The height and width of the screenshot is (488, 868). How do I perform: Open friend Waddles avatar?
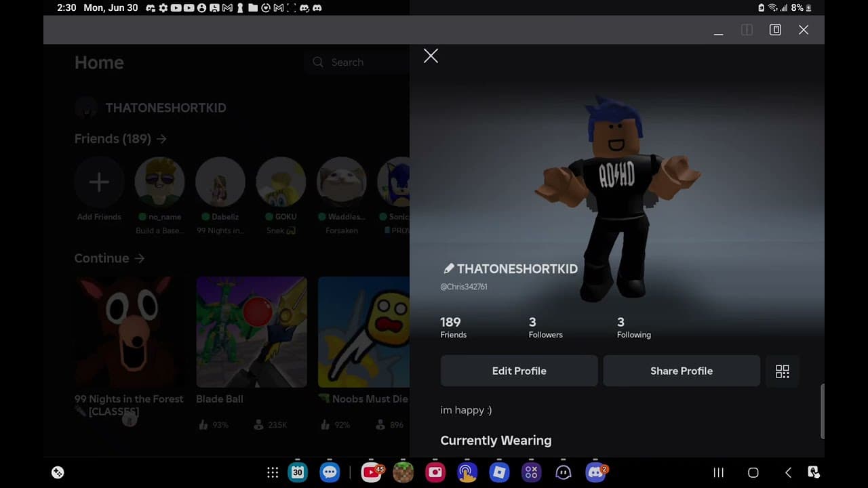342,182
